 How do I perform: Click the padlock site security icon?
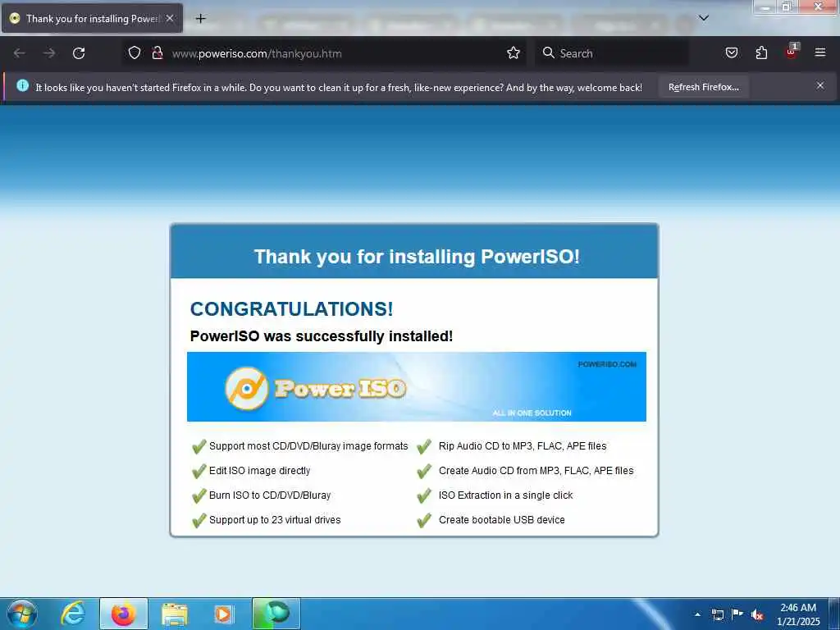[157, 52]
